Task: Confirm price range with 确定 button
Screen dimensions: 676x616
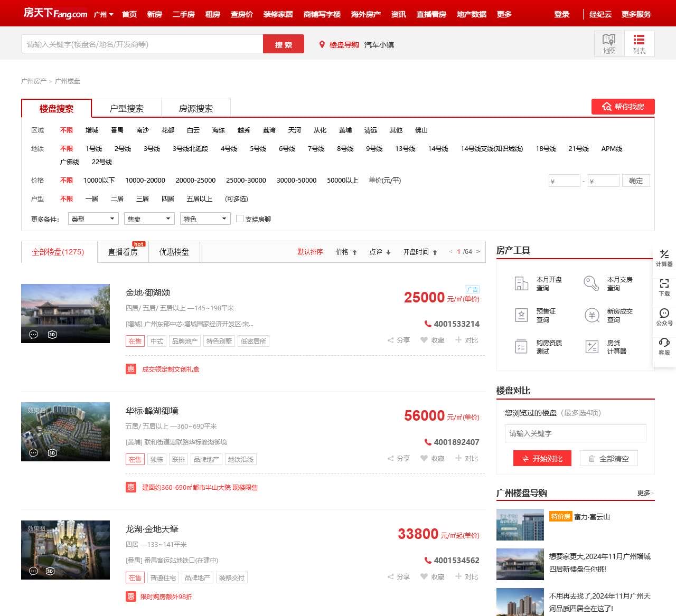Action: coord(636,181)
